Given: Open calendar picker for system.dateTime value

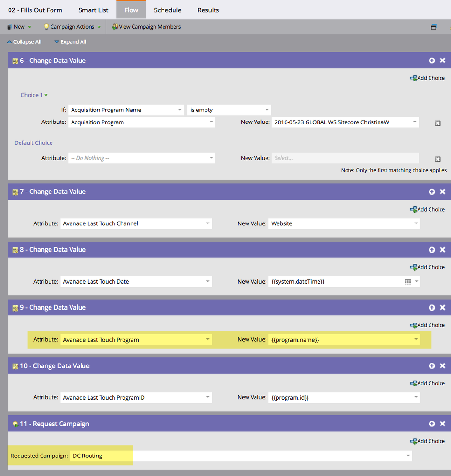Looking at the screenshot, I should (x=408, y=282).
